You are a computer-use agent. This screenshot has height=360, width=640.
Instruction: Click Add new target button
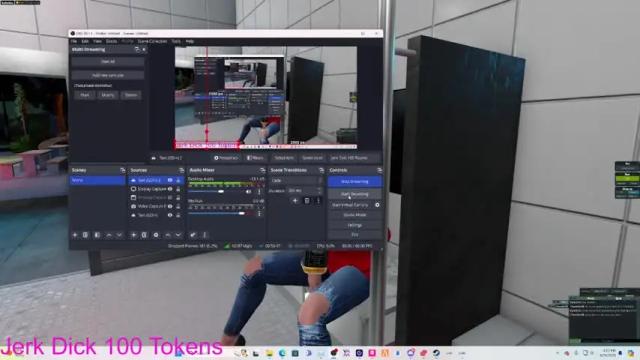point(108,76)
